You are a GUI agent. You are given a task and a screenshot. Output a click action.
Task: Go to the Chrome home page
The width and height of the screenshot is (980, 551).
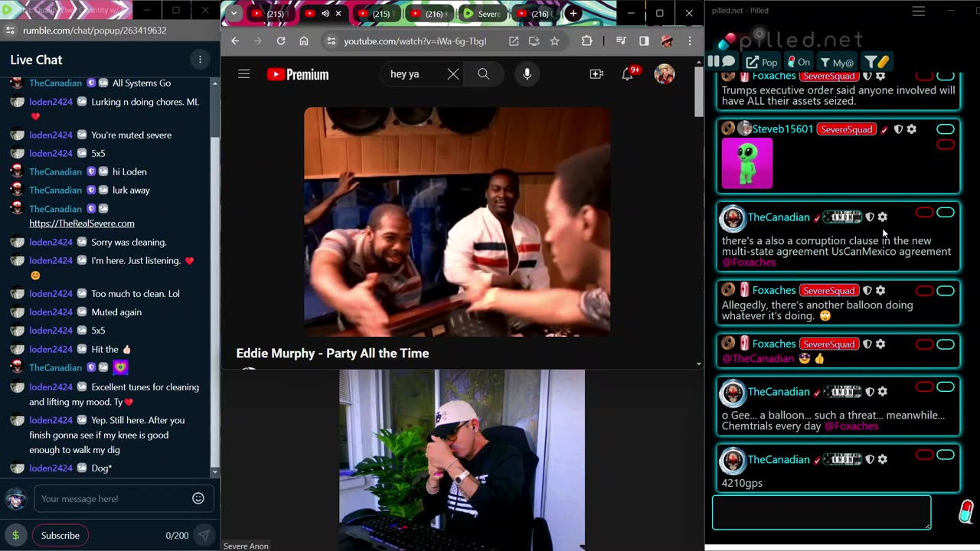[x=304, y=41]
